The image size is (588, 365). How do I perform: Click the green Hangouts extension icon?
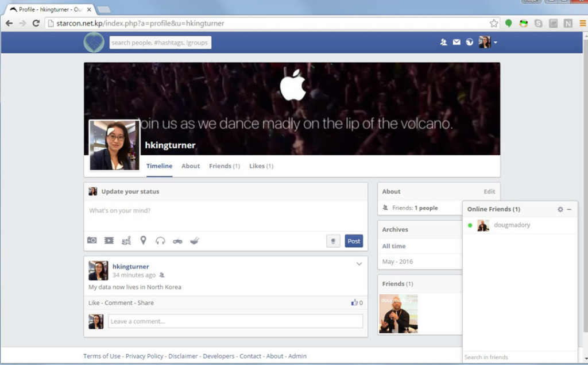(509, 24)
